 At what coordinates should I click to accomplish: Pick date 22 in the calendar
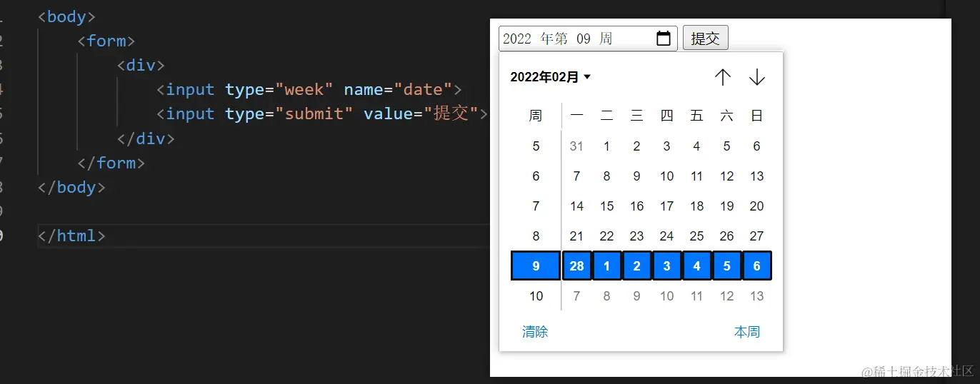click(607, 236)
